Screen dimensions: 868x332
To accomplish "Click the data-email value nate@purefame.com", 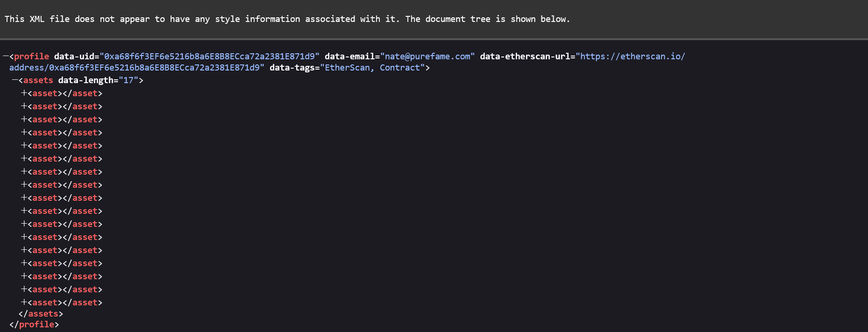I will tap(427, 57).
